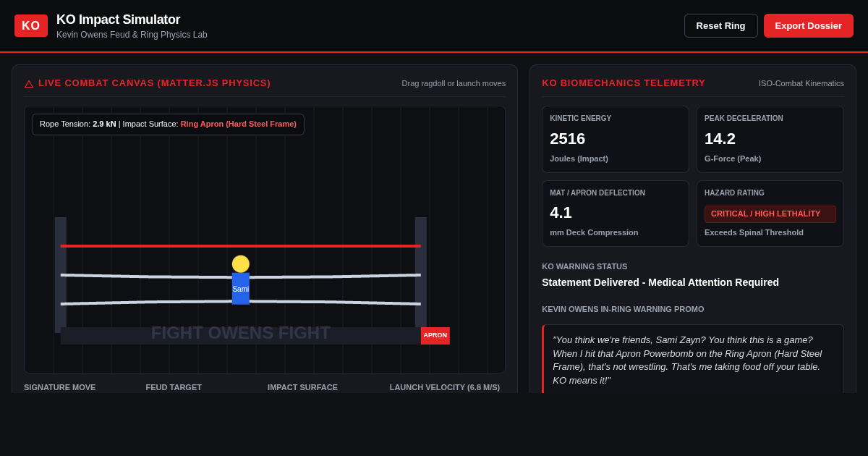
Task: Click the warning triangle icon beside Live Combat Canvas
Action: 29,83
